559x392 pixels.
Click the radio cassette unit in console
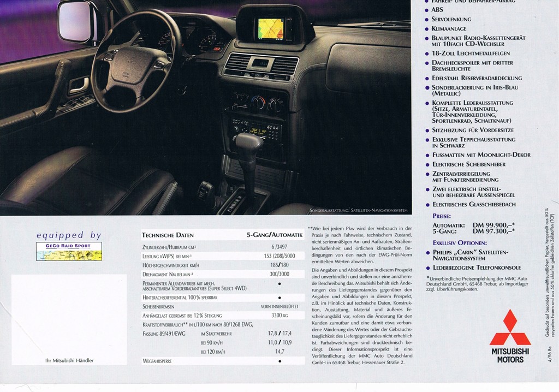point(255,129)
